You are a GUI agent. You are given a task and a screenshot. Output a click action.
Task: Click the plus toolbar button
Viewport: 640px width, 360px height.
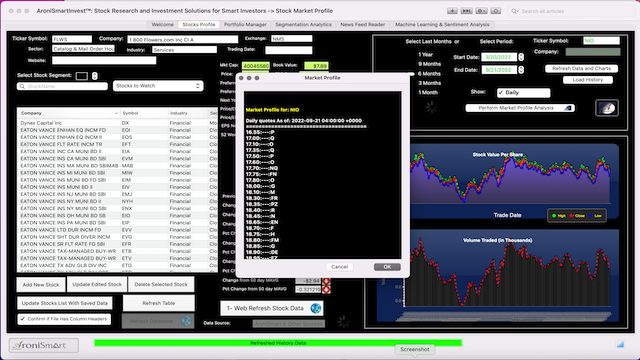click(x=452, y=11)
